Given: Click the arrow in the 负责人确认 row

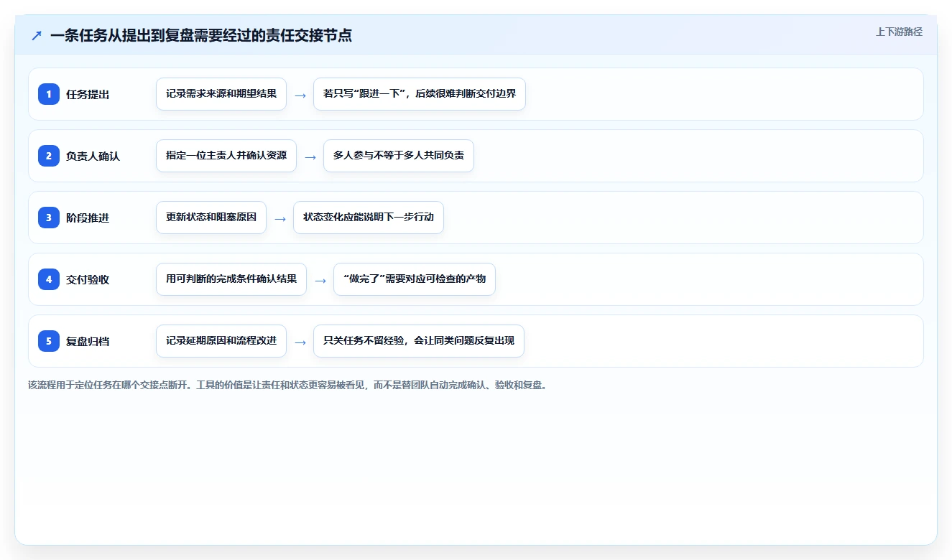Looking at the screenshot, I should pyautogui.click(x=310, y=157).
